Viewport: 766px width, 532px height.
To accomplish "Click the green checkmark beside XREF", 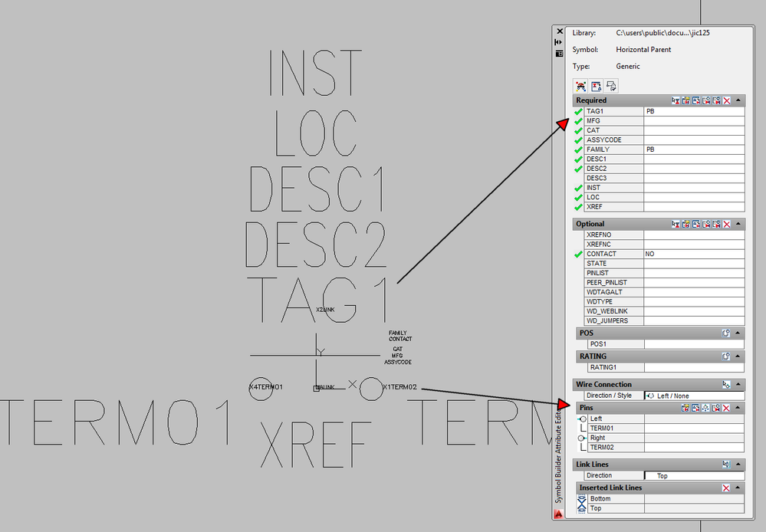I will pyautogui.click(x=578, y=207).
